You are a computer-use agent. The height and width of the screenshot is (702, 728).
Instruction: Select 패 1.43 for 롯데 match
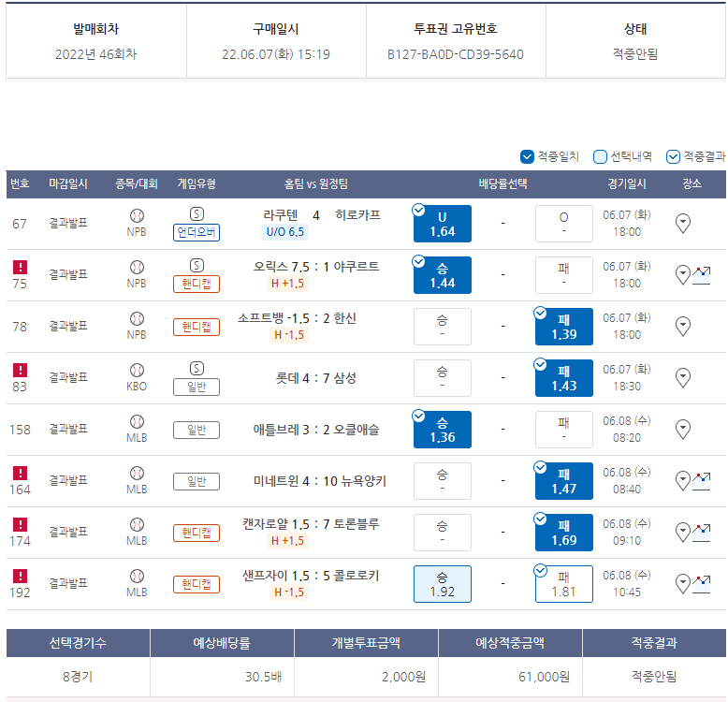pyautogui.click(x=563, y=378)
